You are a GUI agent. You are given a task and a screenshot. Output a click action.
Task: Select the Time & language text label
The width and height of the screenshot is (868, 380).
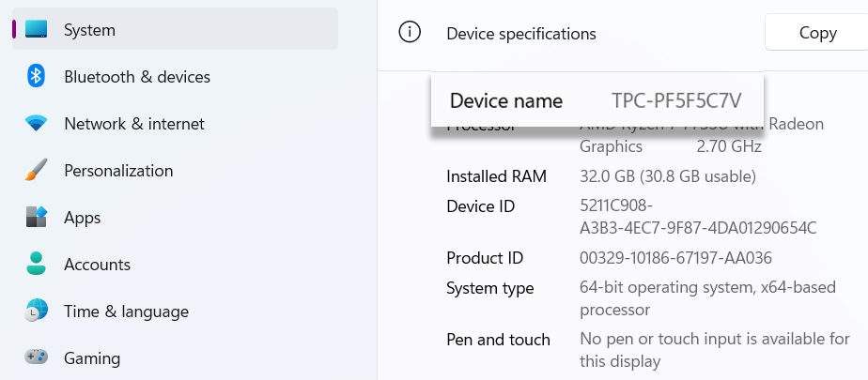126,312
